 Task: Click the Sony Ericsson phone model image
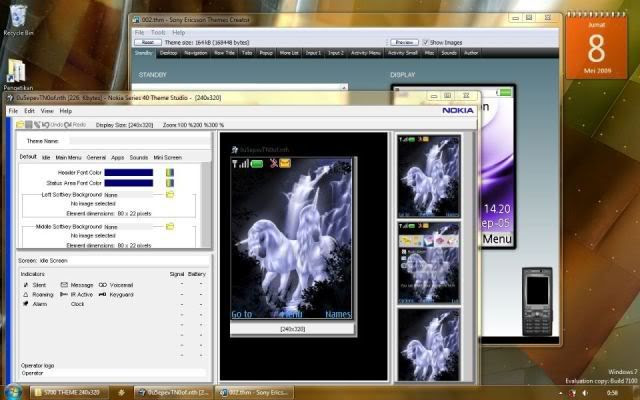pyautogui.click(x=537, y=301)
